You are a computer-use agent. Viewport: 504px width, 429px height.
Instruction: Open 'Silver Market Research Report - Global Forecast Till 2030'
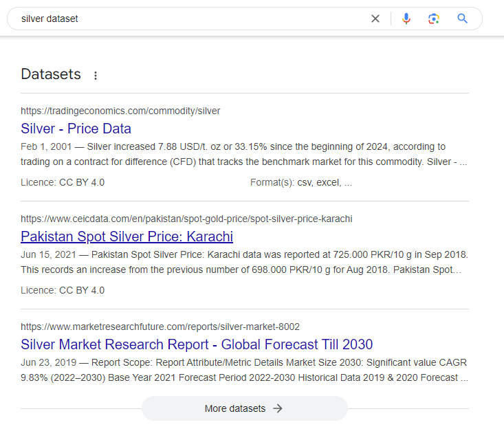tap(197, 344)
